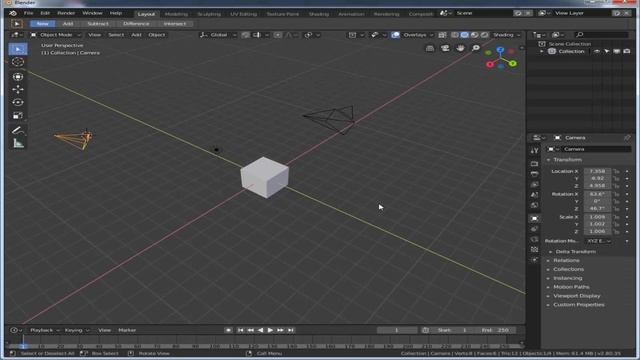
Task: Open the Render properties tab
Action: (534, 164)
